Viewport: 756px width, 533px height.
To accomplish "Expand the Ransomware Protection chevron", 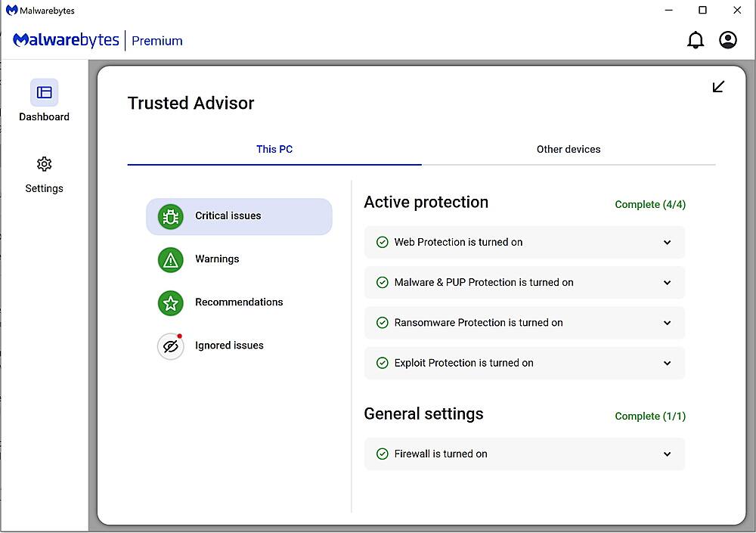I will tap(668, 323).
